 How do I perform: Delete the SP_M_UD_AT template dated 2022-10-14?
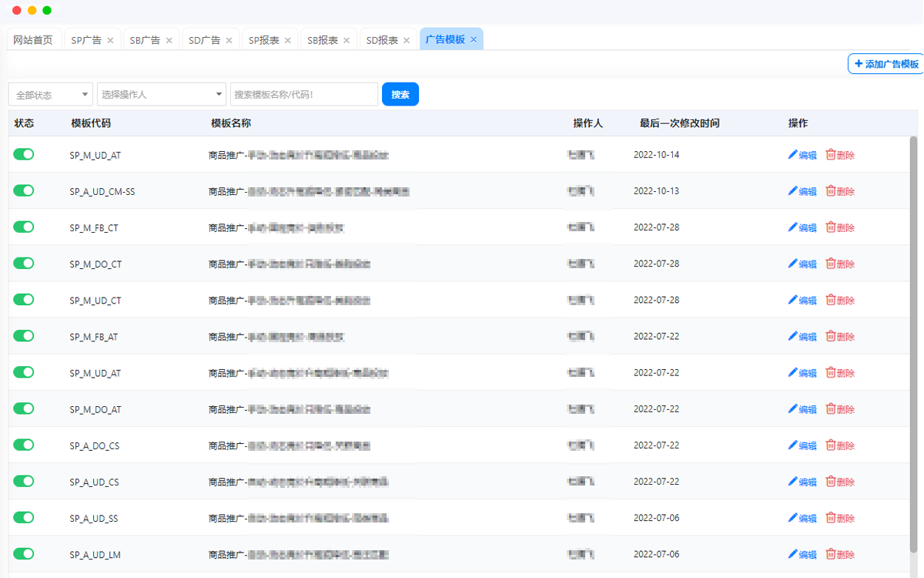(840, 155)
